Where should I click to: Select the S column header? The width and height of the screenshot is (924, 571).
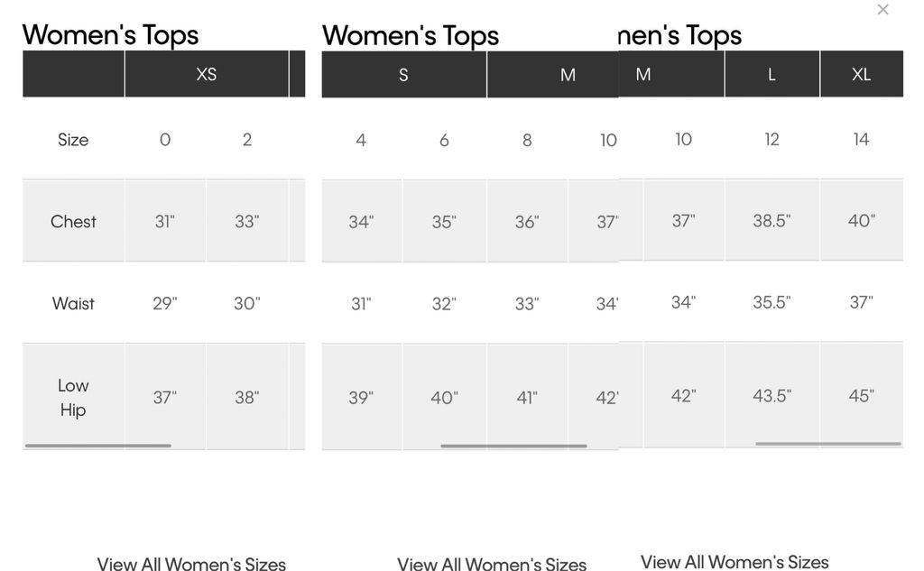403,75
